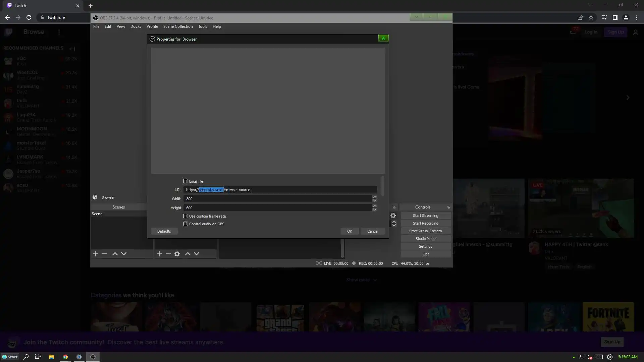Open the Docks menu
Image resolution: width=644 pixels, height=362 pixels.
tap(136, 26)
